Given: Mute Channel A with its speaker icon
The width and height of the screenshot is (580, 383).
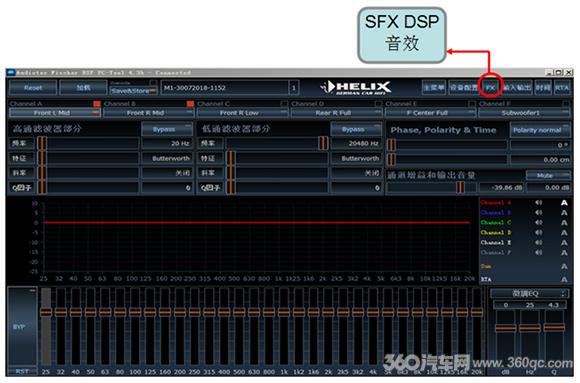Looking at the screenshot, I should [x=538, y=202].
